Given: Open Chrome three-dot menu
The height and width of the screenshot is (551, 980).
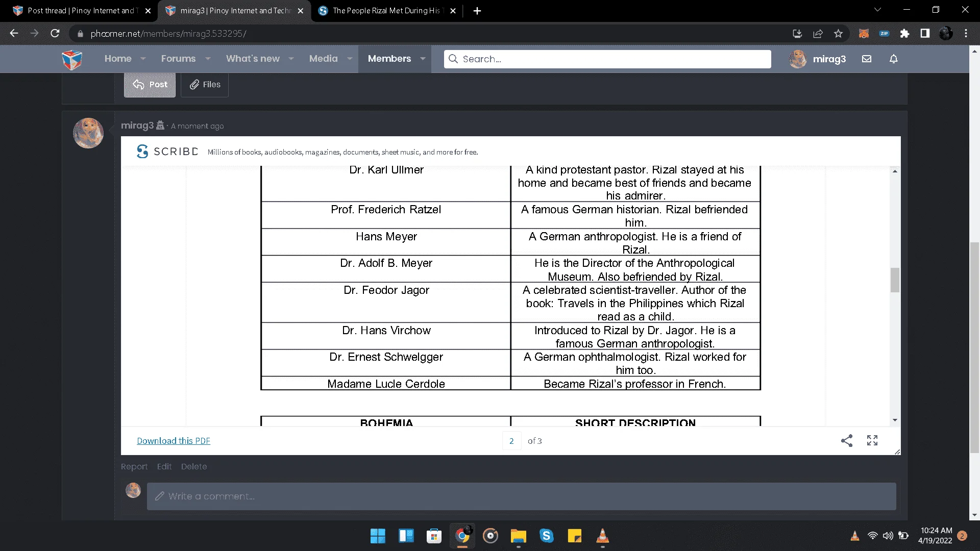Looking at the screenshot, I should 966,34.
